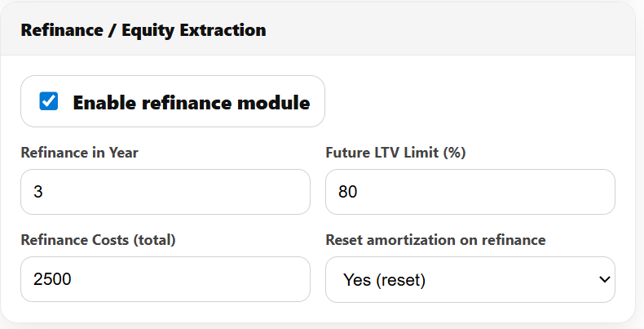Click the chevron arrow on the Yes (reset) select
This screenshot has height=329, width=644.
pyautogui.click(x=604, y=280)
